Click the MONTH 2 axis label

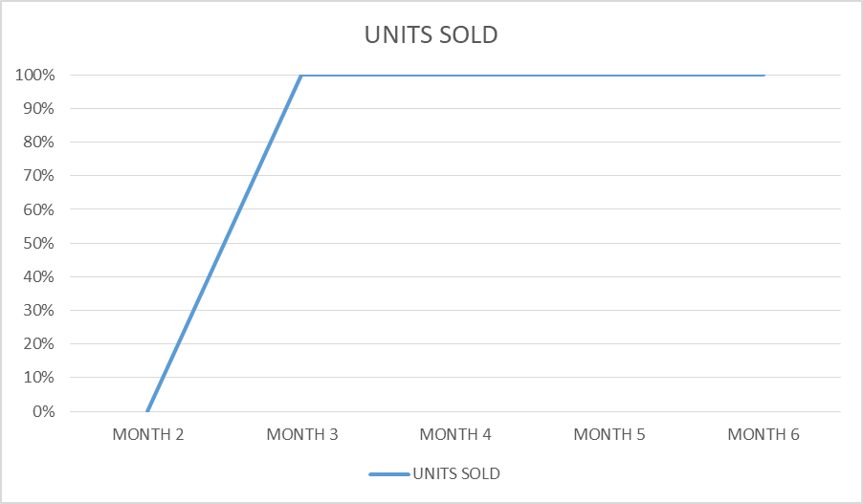(x=148, y=434)
